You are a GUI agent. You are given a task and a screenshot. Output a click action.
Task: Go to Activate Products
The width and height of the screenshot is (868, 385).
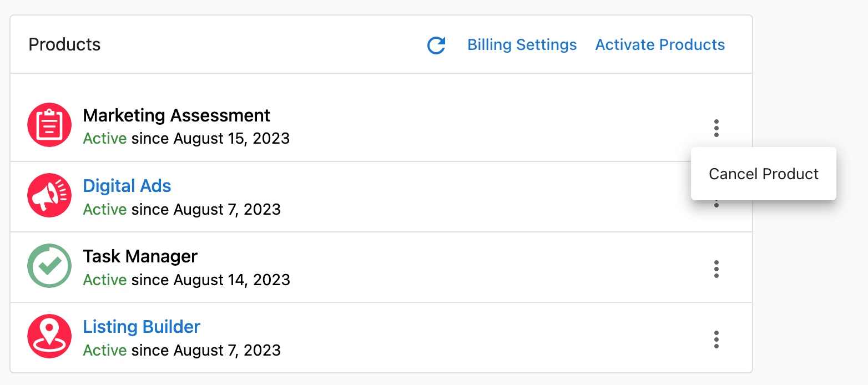point(660,45)
